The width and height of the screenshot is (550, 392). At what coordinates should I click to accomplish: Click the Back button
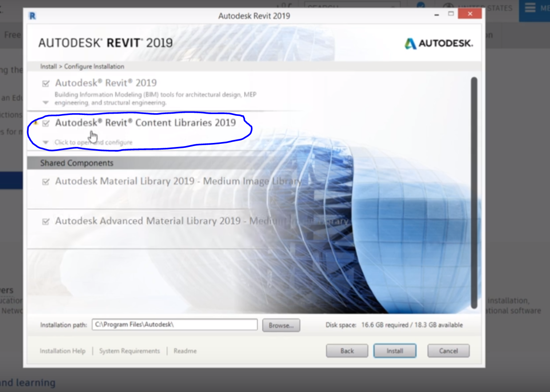click(x=347, y=351)
